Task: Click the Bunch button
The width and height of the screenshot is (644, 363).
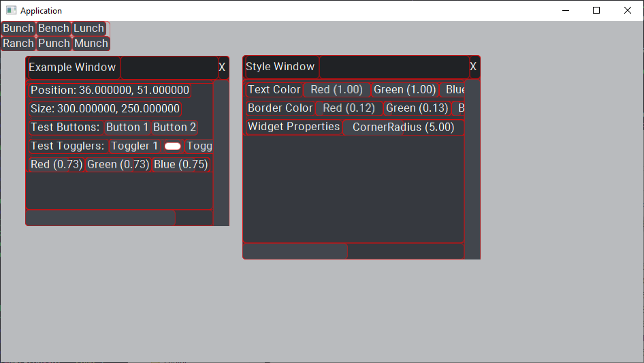Action: click(x=18, y=29)
